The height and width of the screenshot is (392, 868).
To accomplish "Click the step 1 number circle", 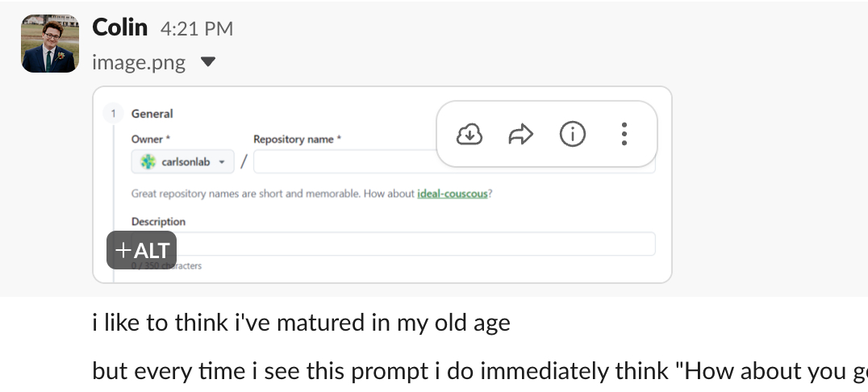I will (x=114, y=114).
